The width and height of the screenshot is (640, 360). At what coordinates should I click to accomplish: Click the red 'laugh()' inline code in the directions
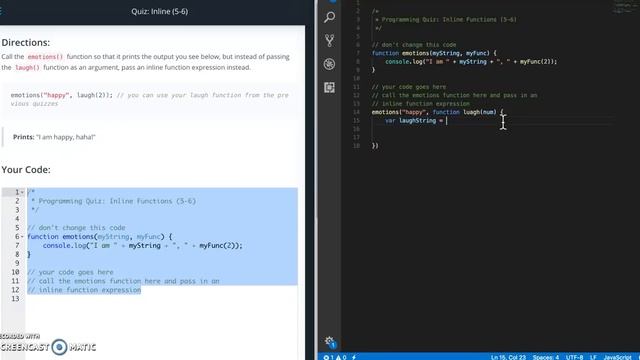click(x=27, y=67)
